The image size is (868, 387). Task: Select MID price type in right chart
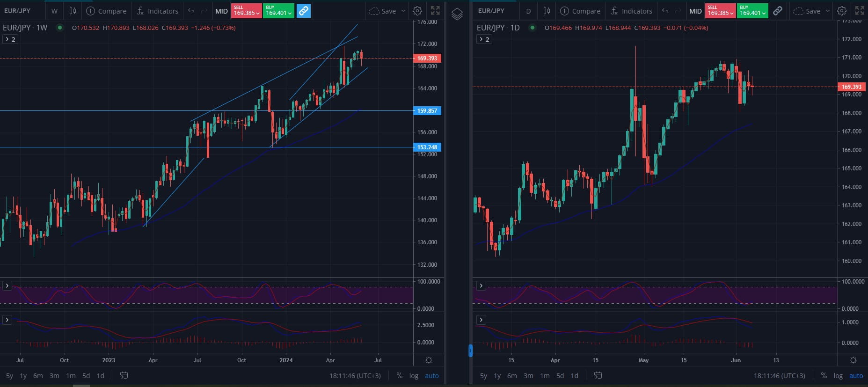(x=695, y=11)
